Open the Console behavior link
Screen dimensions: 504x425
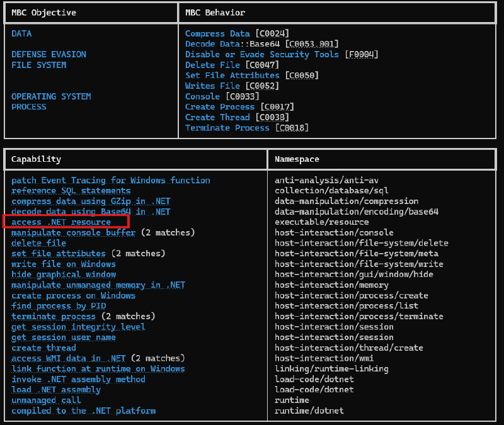pyautogui.click(x=202, y=97)
